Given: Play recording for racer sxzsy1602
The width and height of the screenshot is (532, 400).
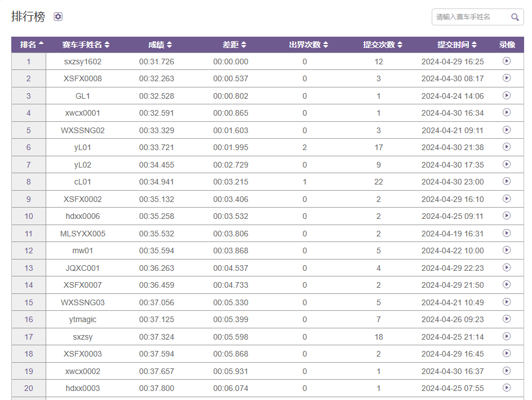Looking at the screenshot, I should click(x=507, y=61).
